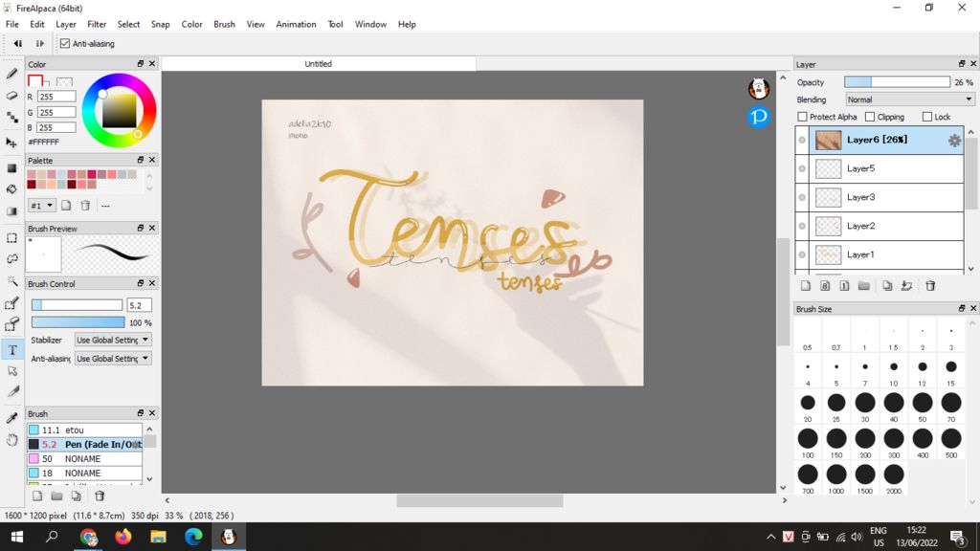Toggle the Anti-aliasing checkbox
The height and width of the screenshot is (551, 980).
tap(65, 44)
